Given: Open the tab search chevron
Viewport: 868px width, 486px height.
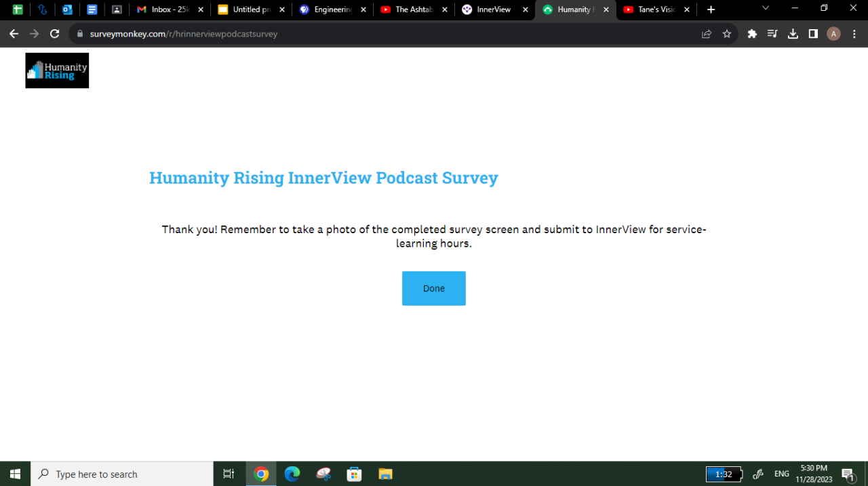Looking at the screenshot, I should coord(766,9).
